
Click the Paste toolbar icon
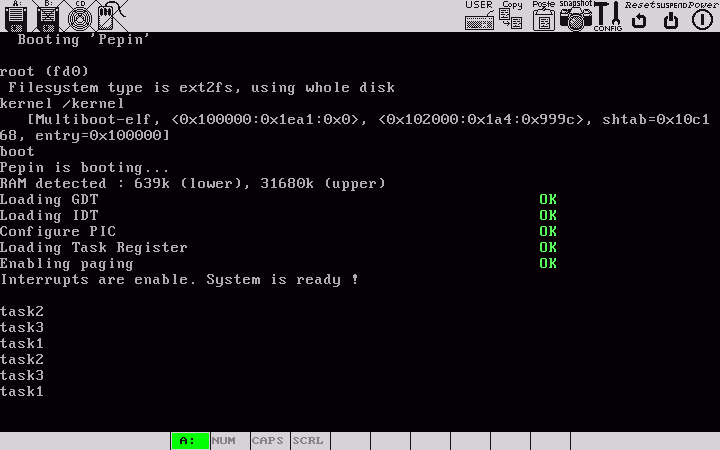(544, 15)
